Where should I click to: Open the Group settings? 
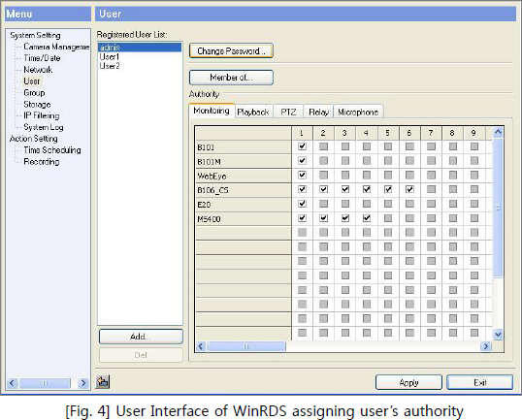(x=34, y=93)
